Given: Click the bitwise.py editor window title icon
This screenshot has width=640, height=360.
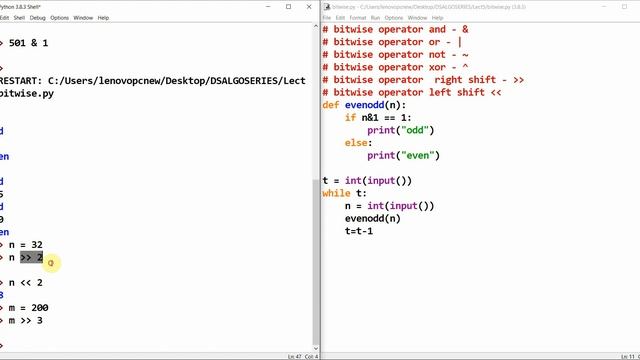Looking at the screenshot, I should pyautogui.click(x=327, y=7).
